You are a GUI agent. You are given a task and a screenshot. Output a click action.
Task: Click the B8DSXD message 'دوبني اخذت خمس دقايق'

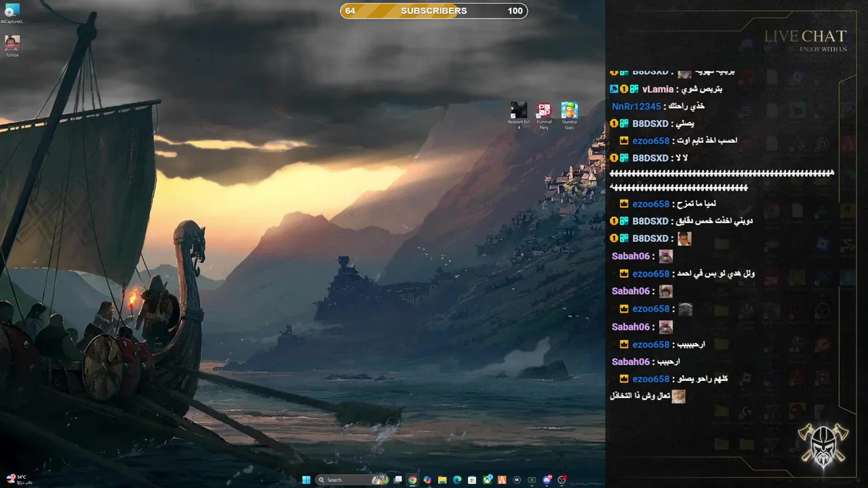pos(715,221)
